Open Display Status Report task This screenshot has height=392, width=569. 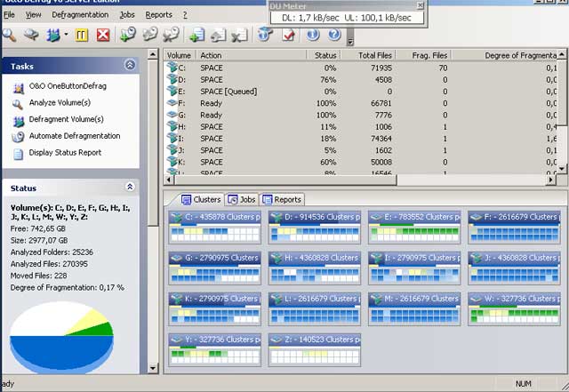(x=65, y=153)
